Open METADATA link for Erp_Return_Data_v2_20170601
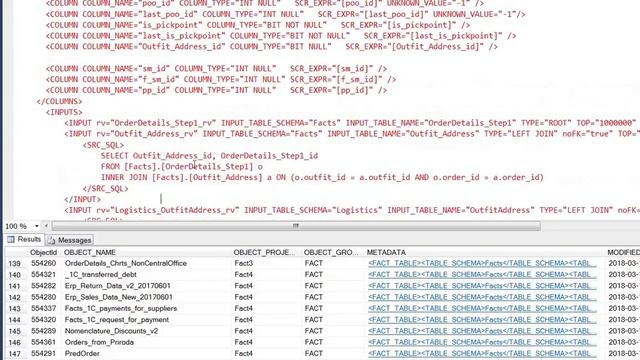Viewport: 640px width, 360px height. [482, 286]
